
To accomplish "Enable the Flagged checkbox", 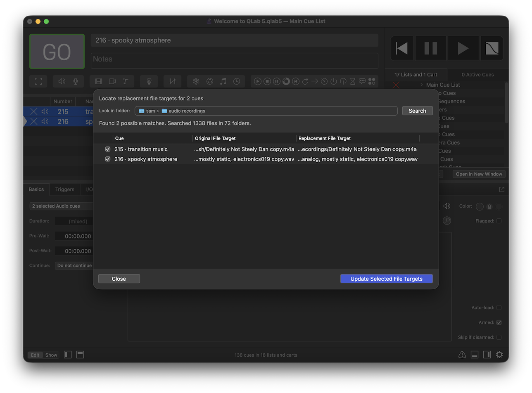I will tap(499, 221).
